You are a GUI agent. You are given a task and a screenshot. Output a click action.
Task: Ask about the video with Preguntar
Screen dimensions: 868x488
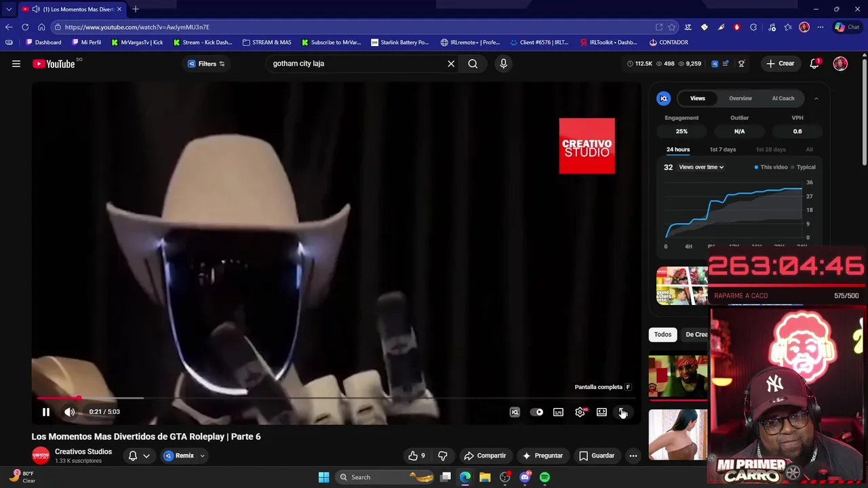click(542, 455)
